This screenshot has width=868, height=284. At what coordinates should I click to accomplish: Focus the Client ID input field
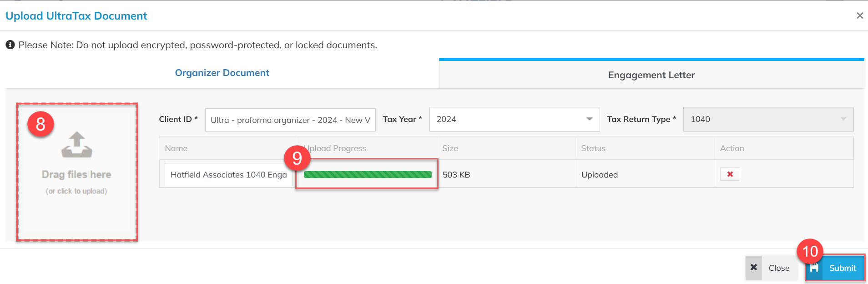point(290,120)
